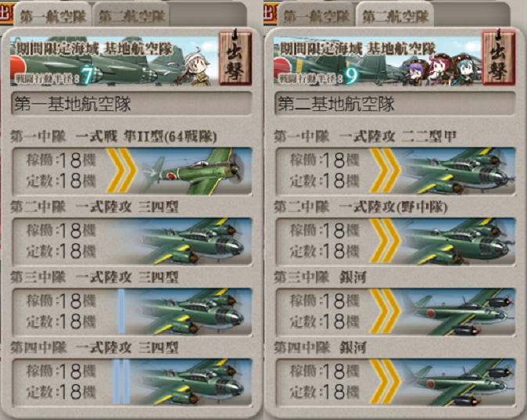The height and width of the screenshot is (420, 527).
Task: Click the 出撃 wooden sign on second air base
Action: (x=498, y=58)
